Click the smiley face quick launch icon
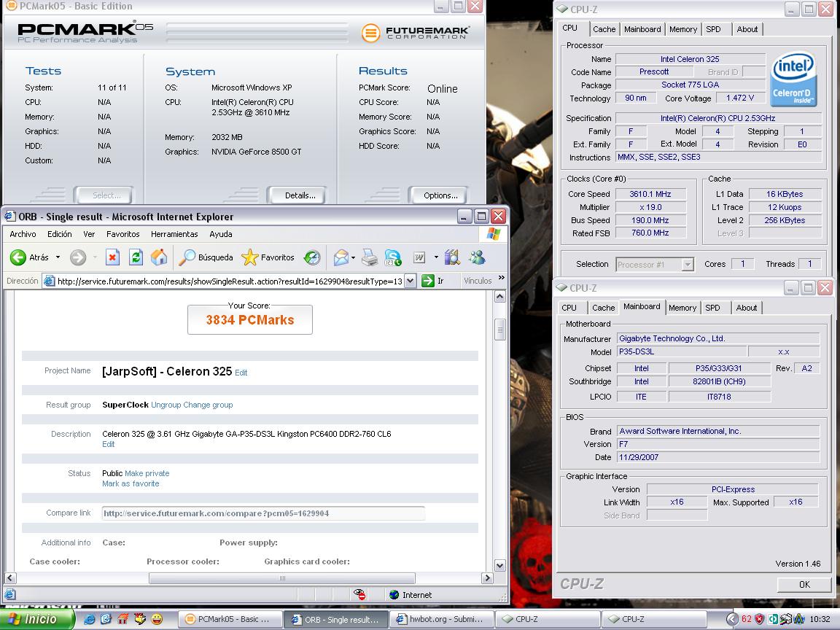Image resolution: width=840 pixels, height=630 pixels. pos(157,619)
